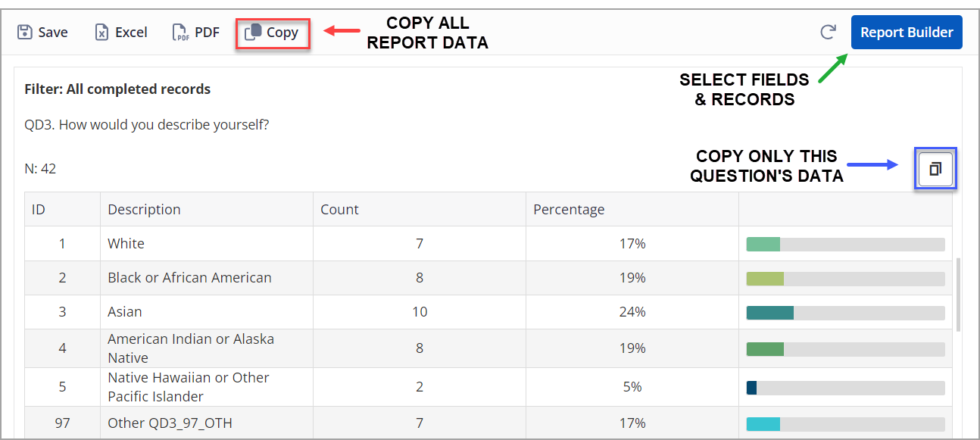Viewport: 980px width, 440px height.
Task: Select the Native Hawaiian or Other Pacific Islander row
Action: pos(488,387)
